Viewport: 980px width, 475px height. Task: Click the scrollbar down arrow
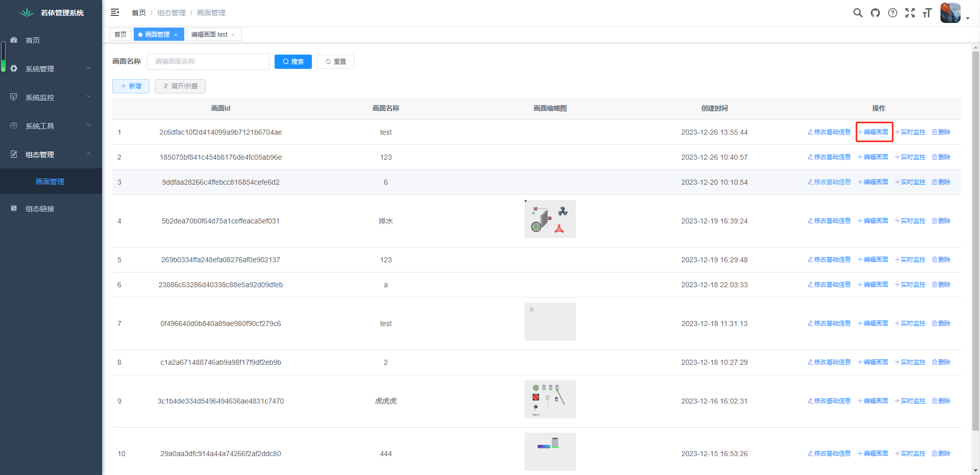click(975, 470)
